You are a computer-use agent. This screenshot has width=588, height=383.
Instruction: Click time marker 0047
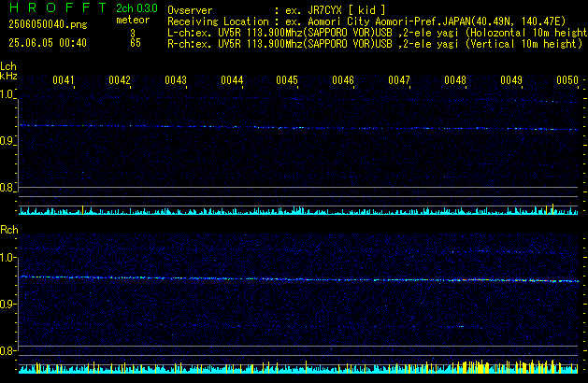(x=399, y=80)
